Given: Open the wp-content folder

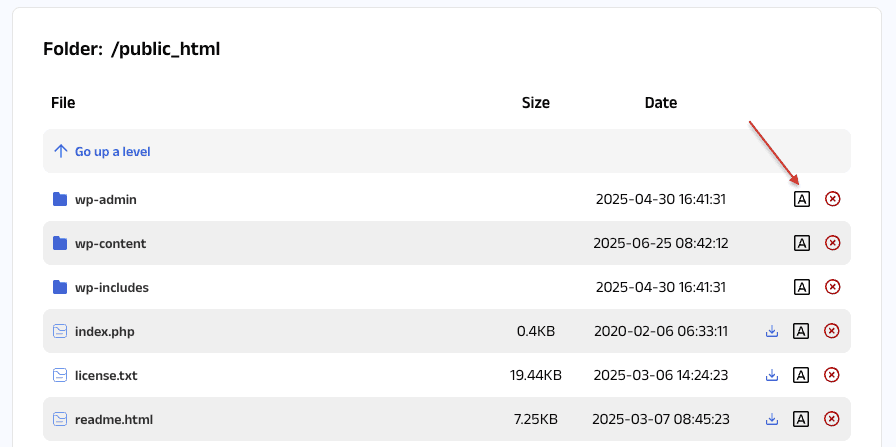Looking at the screenshot, I should pos(110,243).
